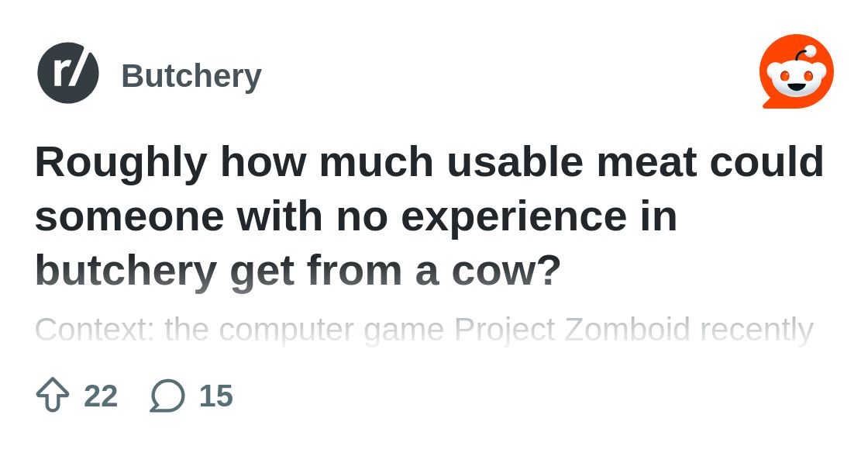Click the title line ending 'from a cow?'
The width and height of the screenshot is (868, 453).
pyautogui.click(x=298, y=271)
